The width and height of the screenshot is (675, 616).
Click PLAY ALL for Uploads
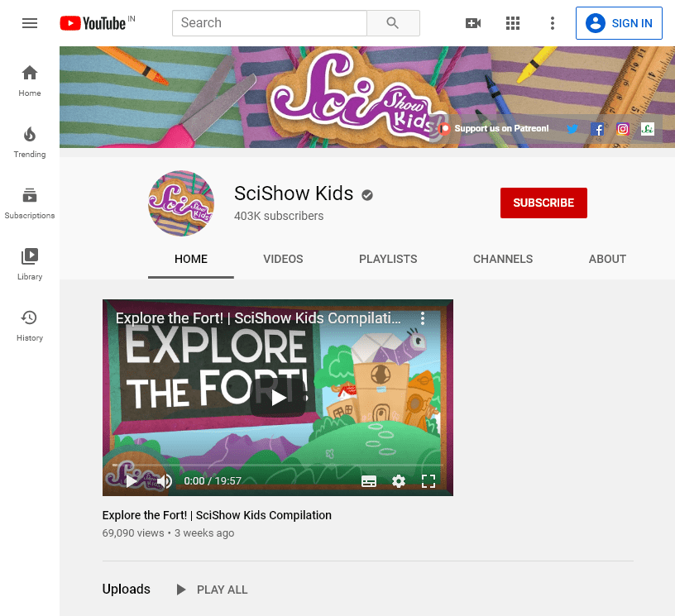coord(213,590)
